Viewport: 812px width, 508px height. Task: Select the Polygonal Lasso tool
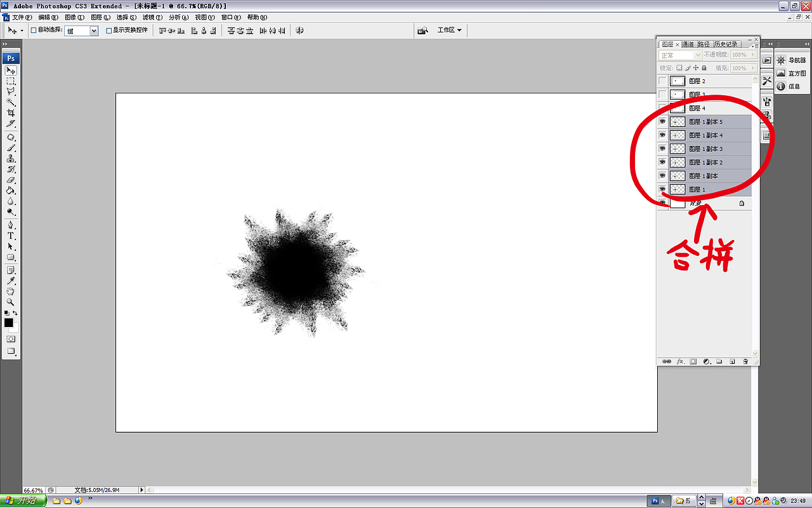pyautogui.click(x=11, y=91)
